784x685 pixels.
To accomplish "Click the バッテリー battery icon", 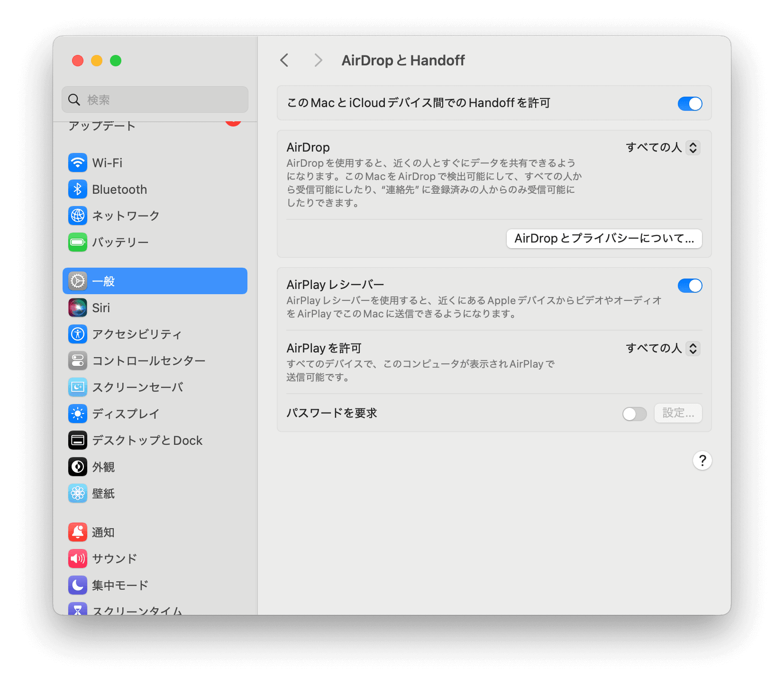I will pos(78,243).
